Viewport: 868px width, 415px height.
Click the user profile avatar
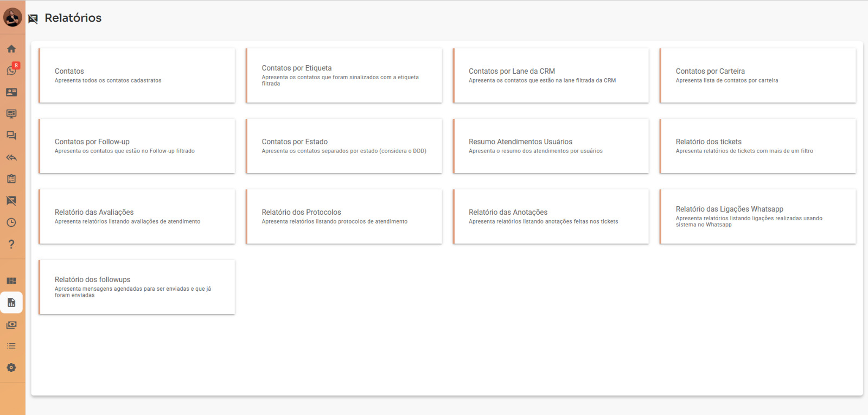12,17
